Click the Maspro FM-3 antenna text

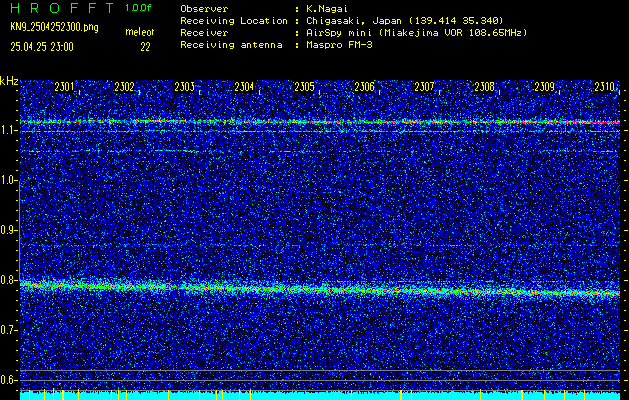339,45
